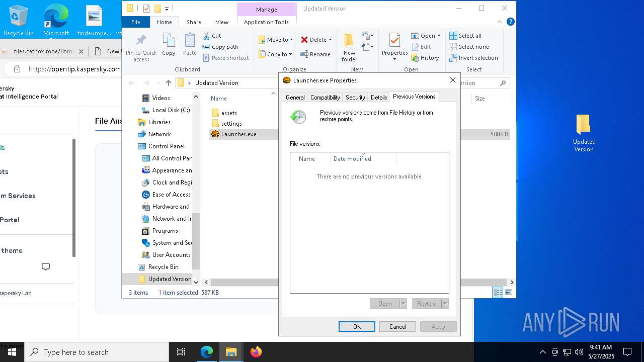Open the notification center icon
Image resolution: width=644 pixels, height=362 pixels.
pos(627,352)
